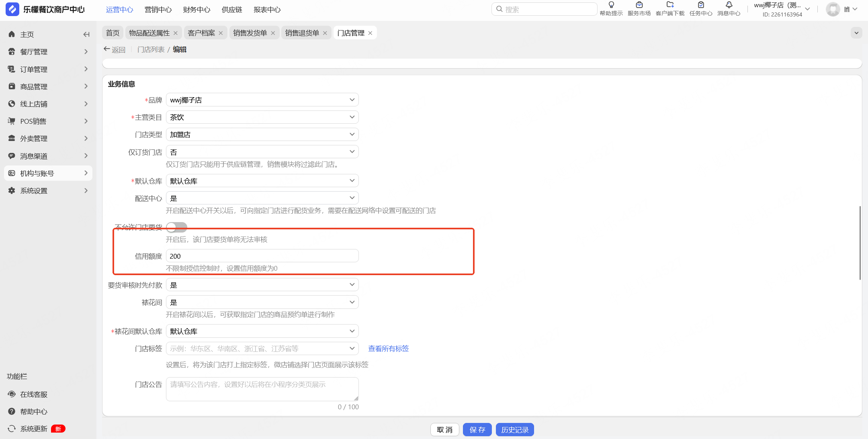This screenshot has height=439, width=868.
Task: Open the 配送中心 dropdown
Action: point(262,198)
